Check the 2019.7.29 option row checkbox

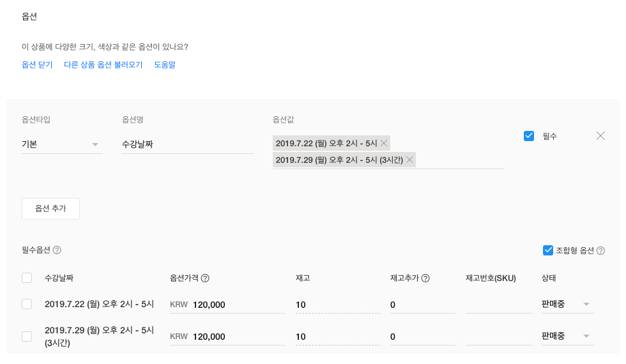27,337
